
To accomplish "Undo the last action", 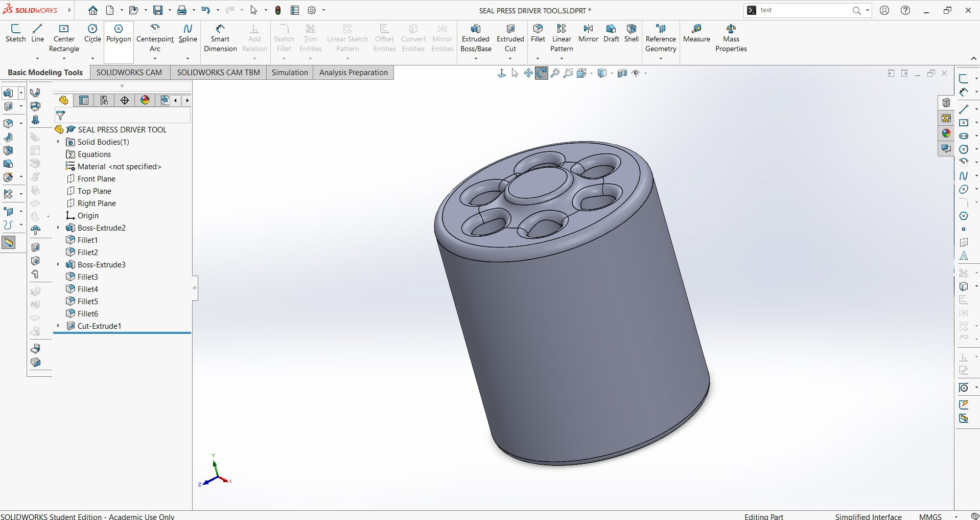I will pyautogui.click(x=205, y=10).
